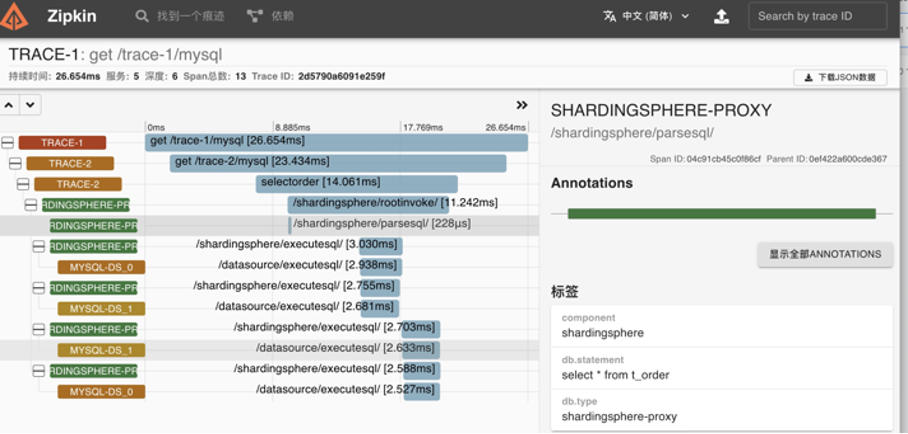Click the green Annotations timeline bar
Screen dimensions: 908x434
721,213
